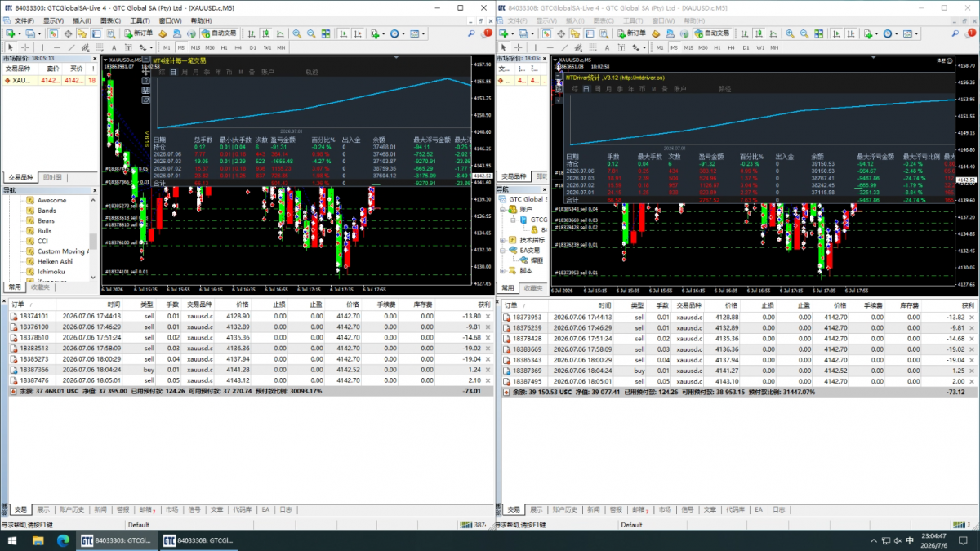Select the text label 'A' tool in left toolbar
This screenshot has height=551, width=980.
[114, 47]
